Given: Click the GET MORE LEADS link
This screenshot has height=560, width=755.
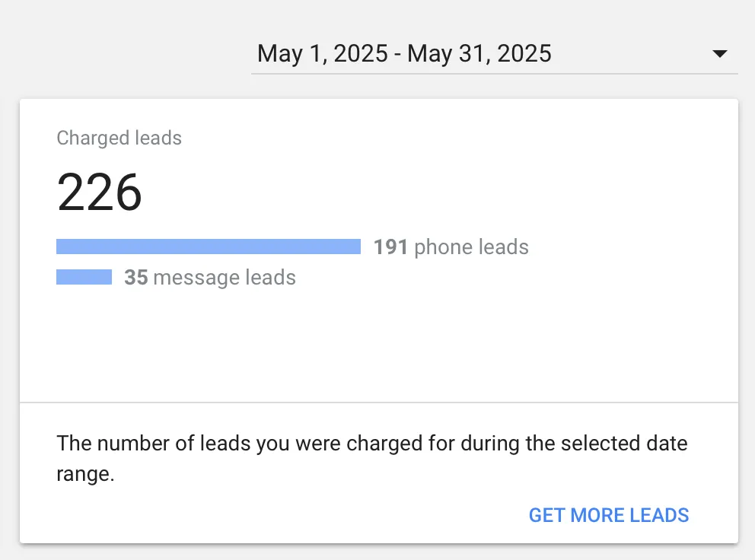Looking at the screenshot, I should (x=608, y=515).
